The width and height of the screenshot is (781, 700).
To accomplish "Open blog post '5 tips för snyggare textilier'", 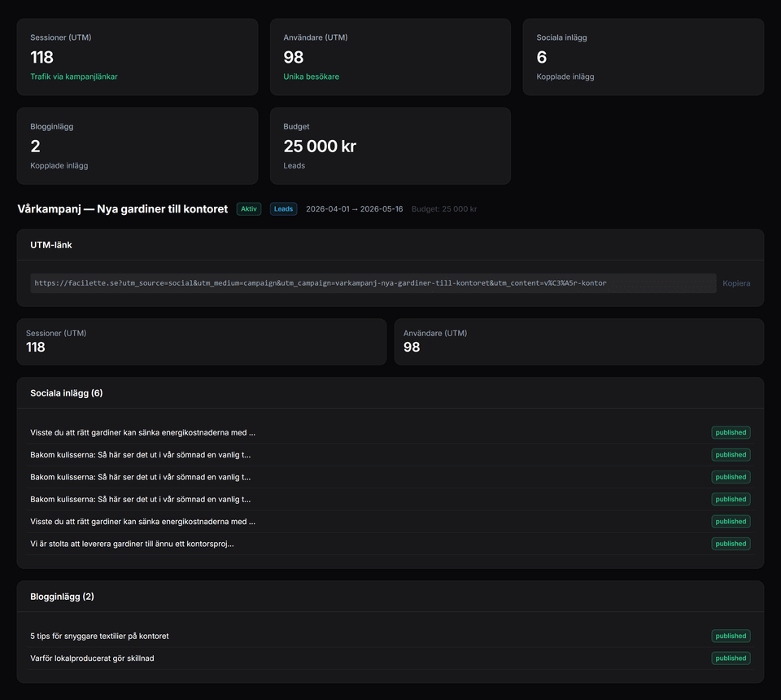I will click(99, 636).
